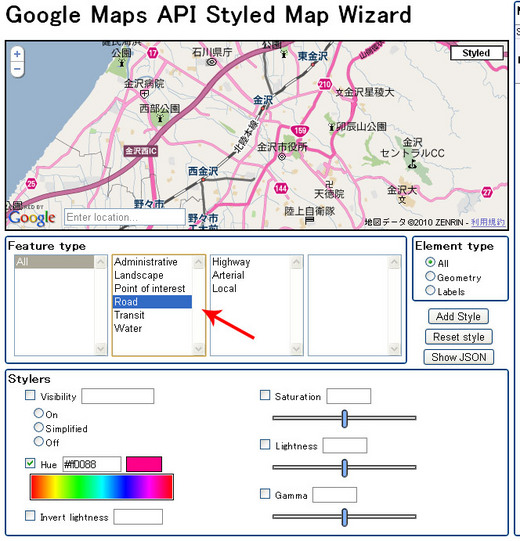Click the 金沢西IC interchange label on map
The image size is (520, 541).
click(x=141, y=151)
